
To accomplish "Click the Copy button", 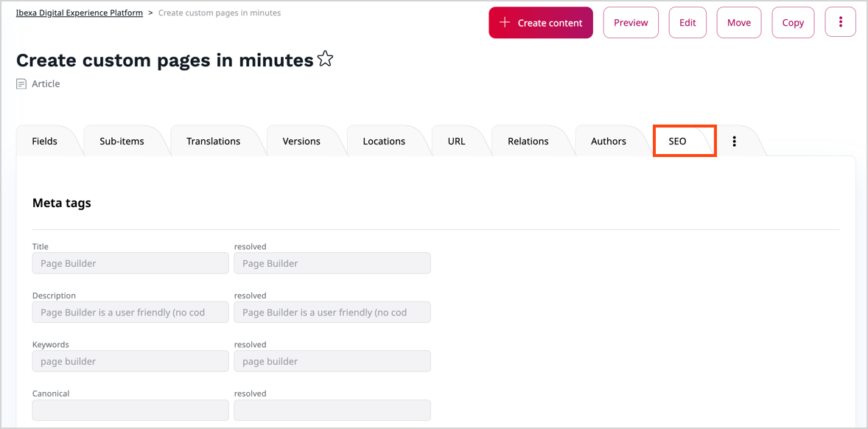I will point(793,22).
